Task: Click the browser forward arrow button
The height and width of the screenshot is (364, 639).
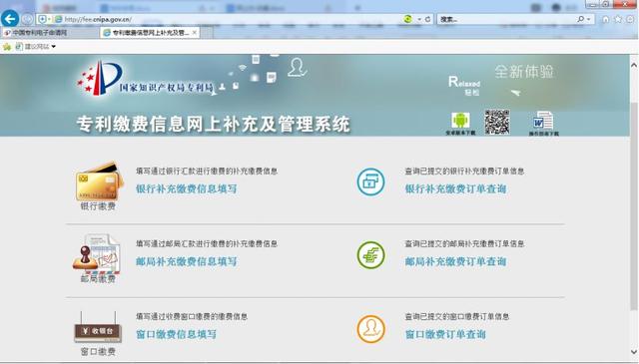Action: click(x=27, y=19)
